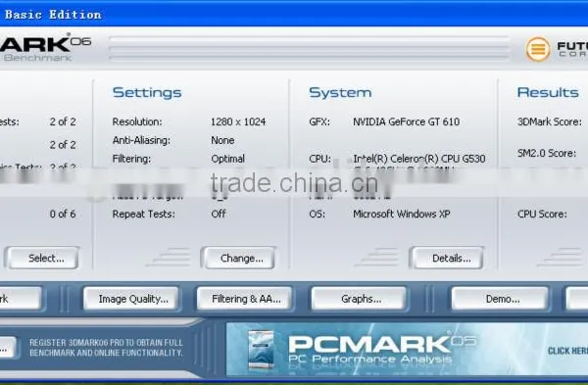Click the 'Repeat Tests:' label

coord(144,215)
